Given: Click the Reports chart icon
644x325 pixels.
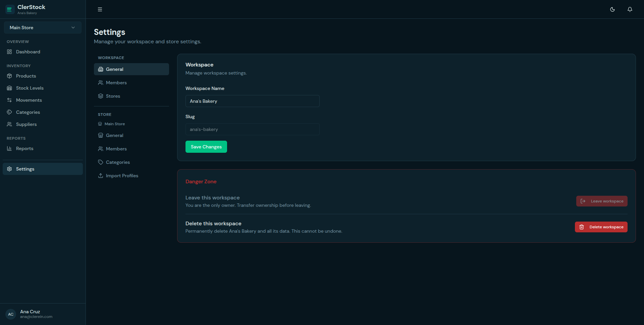Looking at the screenshot, I should [x=9, y=148].
